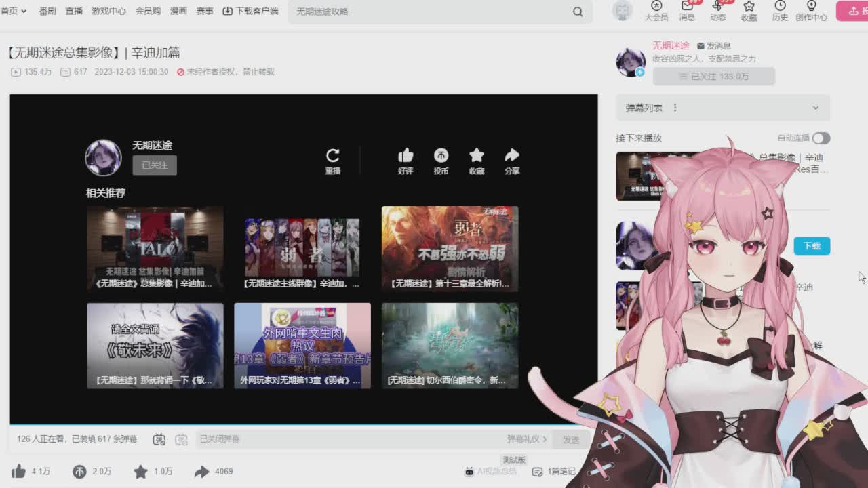Click the user avatar in the header
Screen dimensions: 868x488
click(622, 10)
